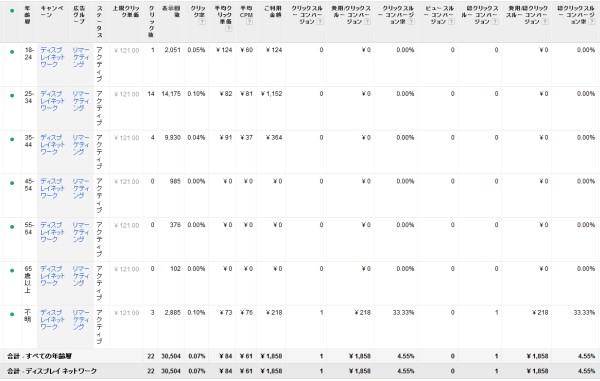Screen dimensions: 600x381
Task: Sort table by 表示回数 column header
Action: 171,11
